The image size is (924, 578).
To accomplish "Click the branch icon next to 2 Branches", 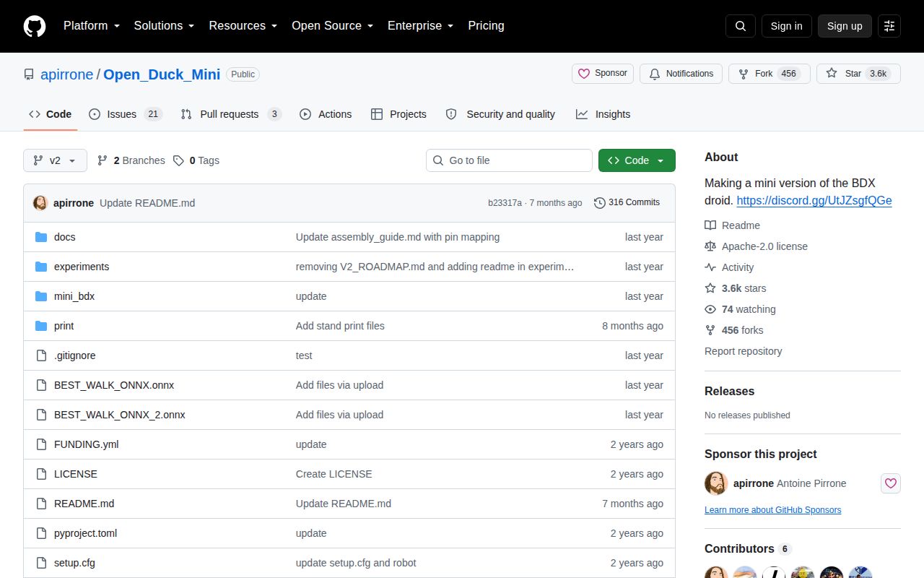I will [x=103, y=160].
